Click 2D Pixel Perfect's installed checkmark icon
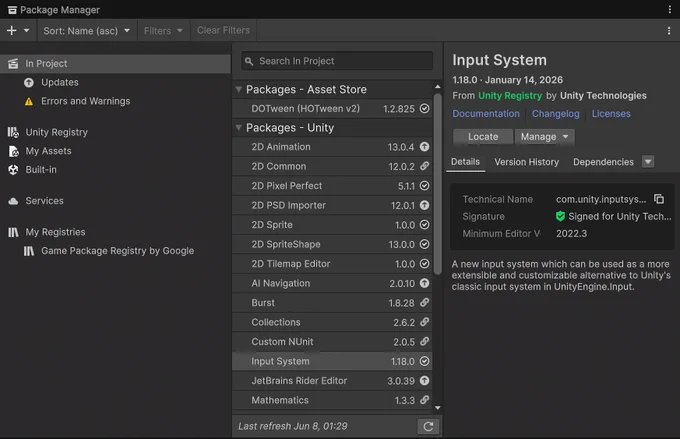This screenshot has width=680, height=439. coord(425,186)
